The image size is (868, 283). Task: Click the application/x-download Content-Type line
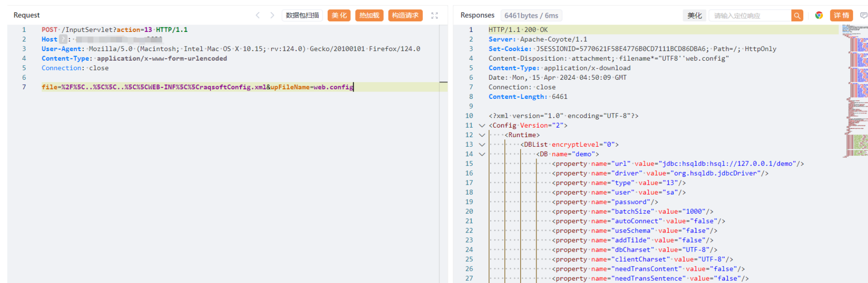[x=560, y=68]
